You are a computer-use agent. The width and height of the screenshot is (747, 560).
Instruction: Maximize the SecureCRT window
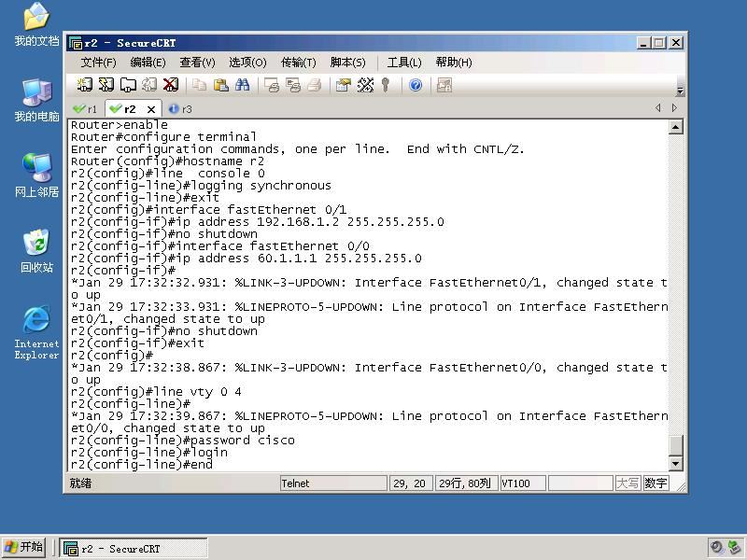click(659, 43)
